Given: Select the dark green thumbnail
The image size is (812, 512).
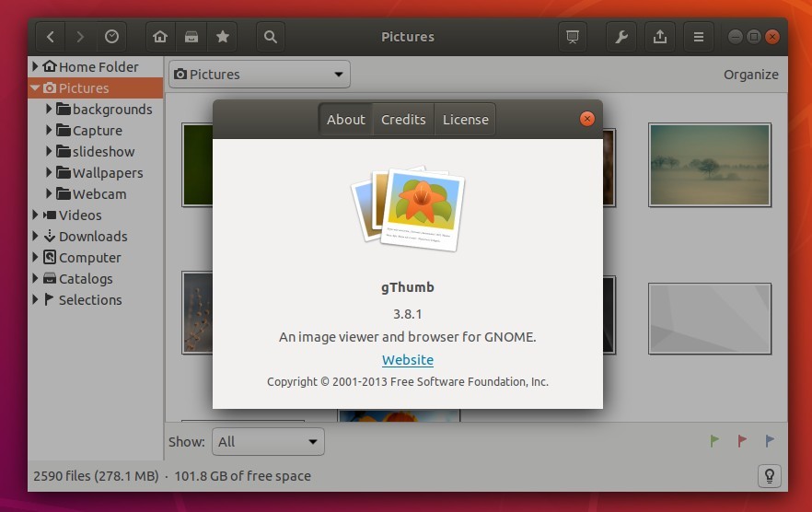Looking at the screenshot, I should tap(197, 165).
